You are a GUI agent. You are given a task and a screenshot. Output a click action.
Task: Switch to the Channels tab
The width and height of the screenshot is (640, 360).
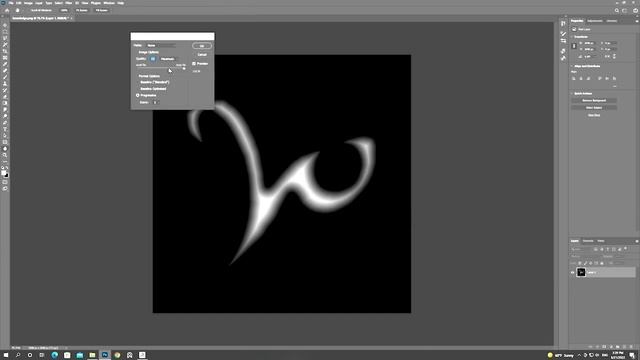pos(588,241)
